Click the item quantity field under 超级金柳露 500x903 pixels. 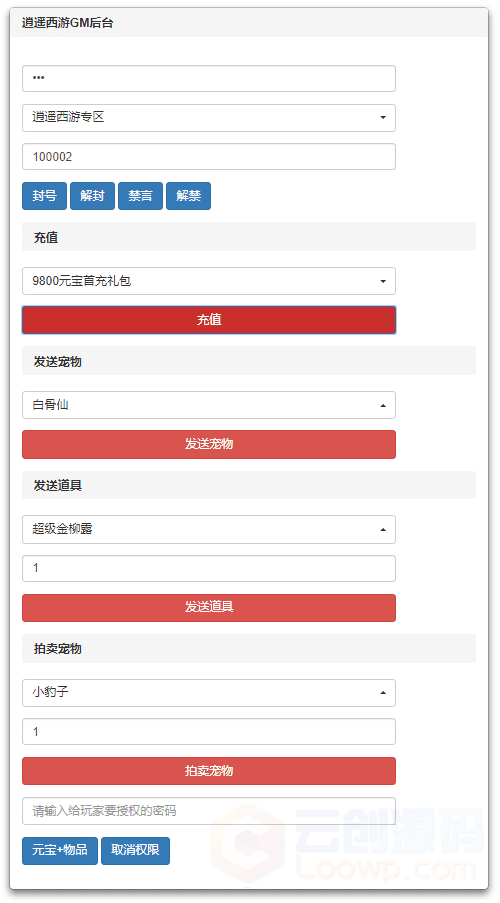coord(209,568)
